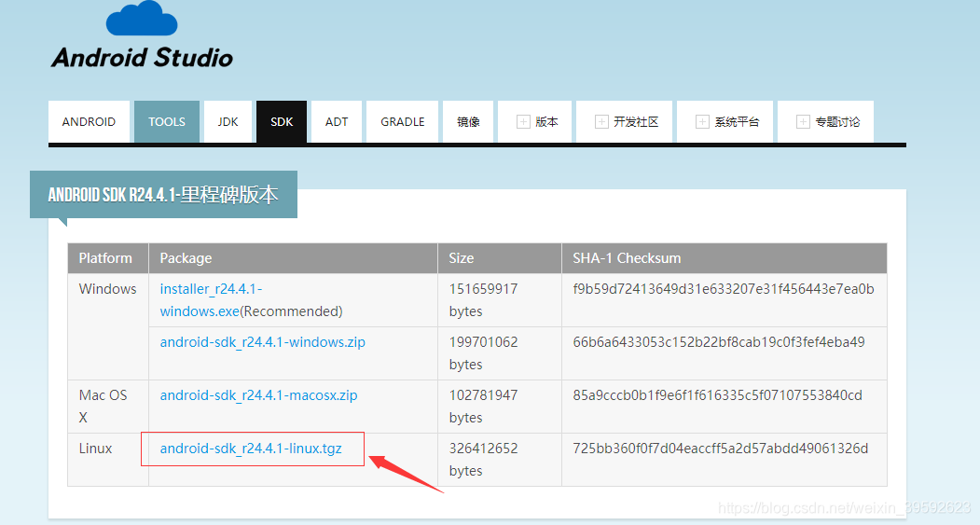Screen dimensions: 980x525
Task: Open the 镜像 tab
Action: 468,122
